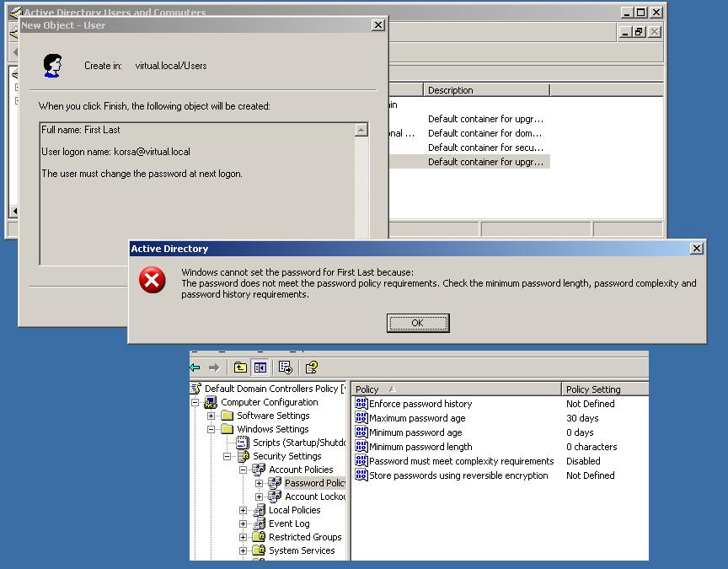Restore the inner MMC child window
The image size is (728, 569).
click(639, 31)
